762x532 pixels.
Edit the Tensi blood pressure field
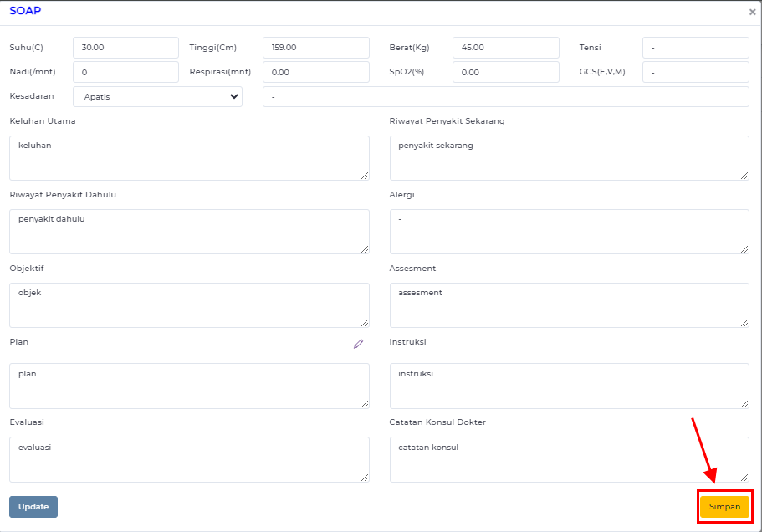tap(695, 48)
